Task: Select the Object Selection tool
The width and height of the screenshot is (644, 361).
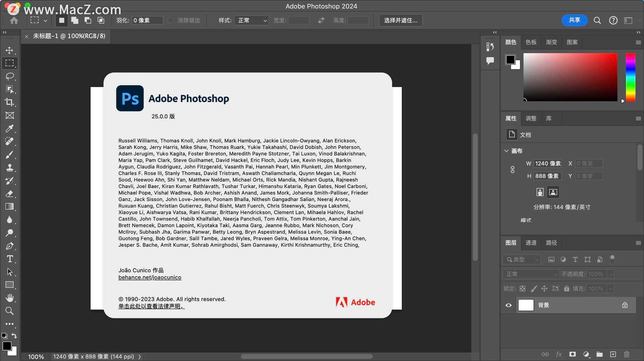Action: tap(9, 89)
